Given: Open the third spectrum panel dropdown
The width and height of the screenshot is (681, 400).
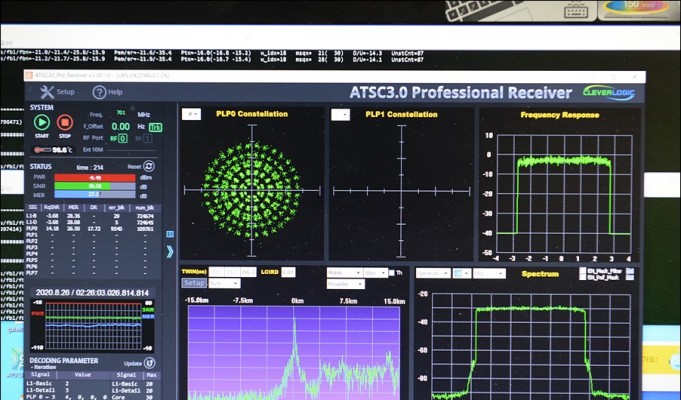Looking at the screenshot, I should pos(489,274).
